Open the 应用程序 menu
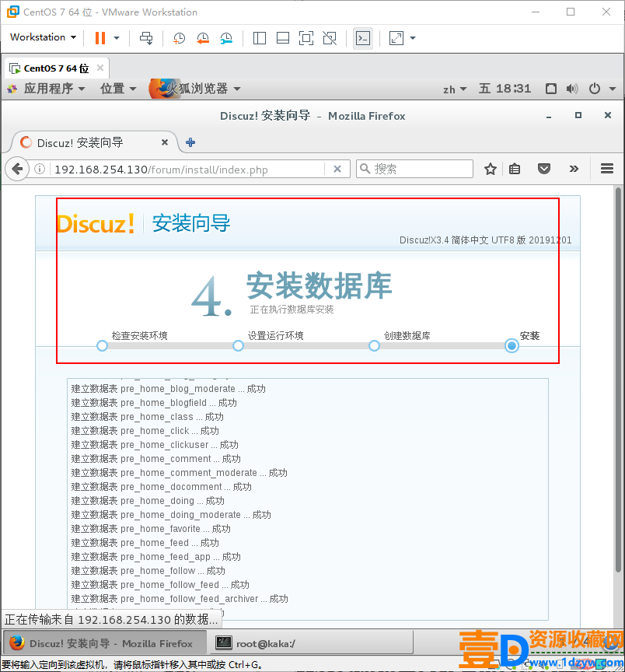Screen dimensions: 625x672 [x=54, y=89]
